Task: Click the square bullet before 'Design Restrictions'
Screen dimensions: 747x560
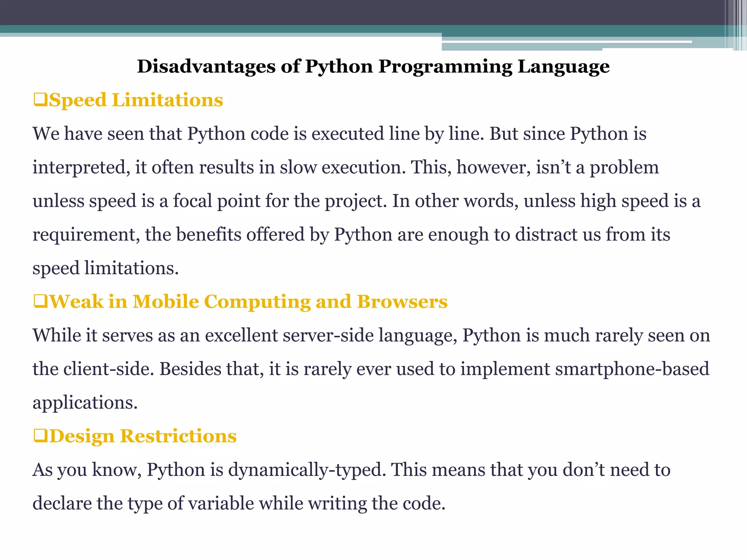Action: click(40, 436)
